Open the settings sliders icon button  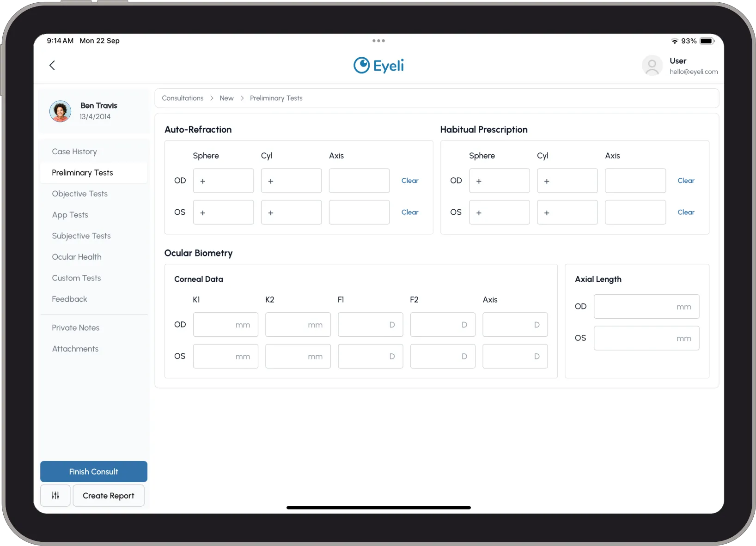[55, 496]
